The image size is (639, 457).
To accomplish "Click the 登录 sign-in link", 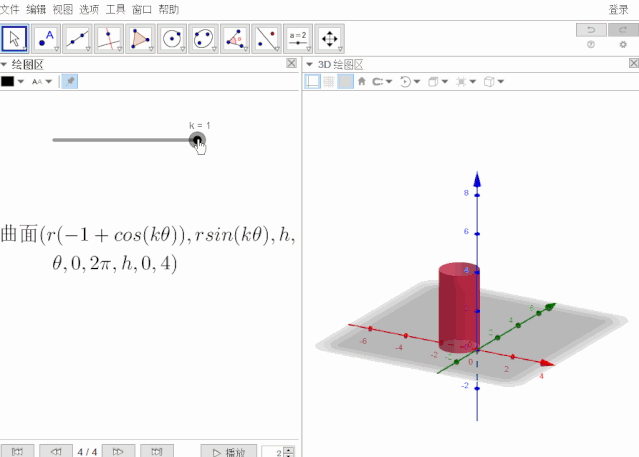I will (x=619, y=10).
